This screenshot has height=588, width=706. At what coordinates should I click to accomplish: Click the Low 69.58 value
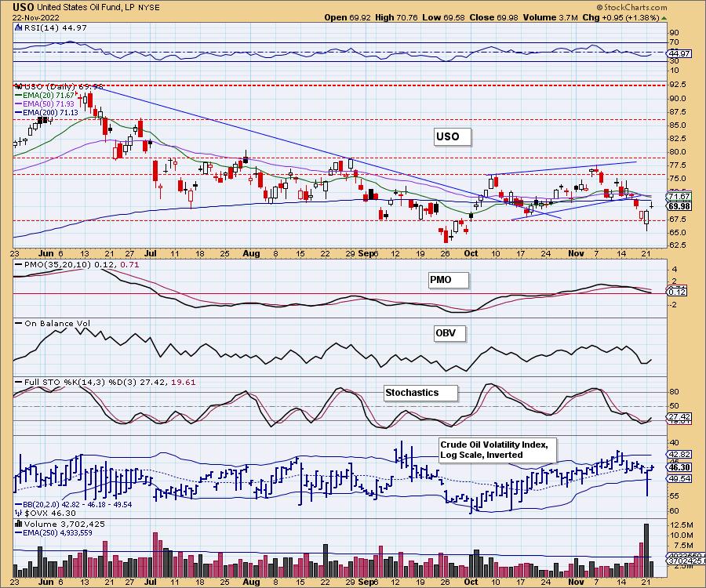(x=443, y=17)
